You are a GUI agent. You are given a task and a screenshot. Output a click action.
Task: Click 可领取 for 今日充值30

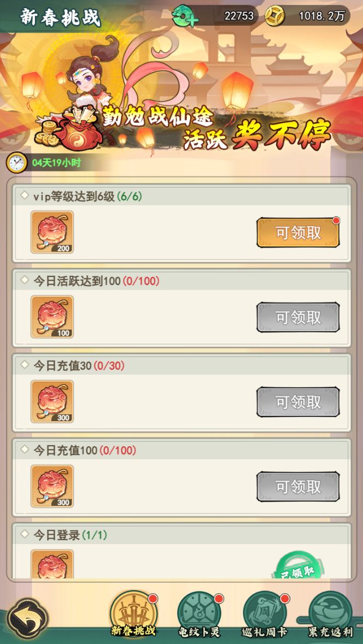tap(297, 401)
